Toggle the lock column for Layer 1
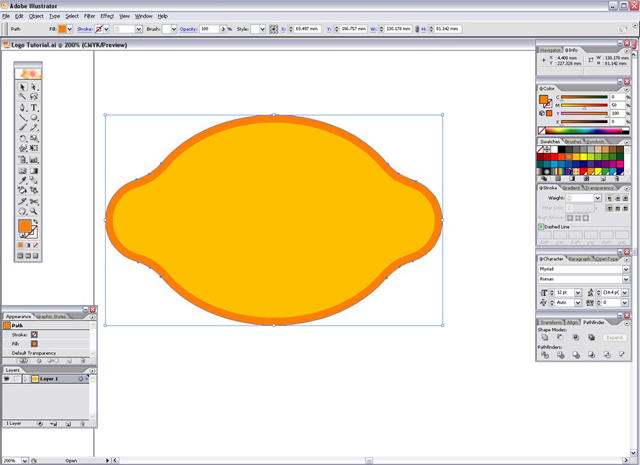640x465 pixels. (x=16, y=379)
